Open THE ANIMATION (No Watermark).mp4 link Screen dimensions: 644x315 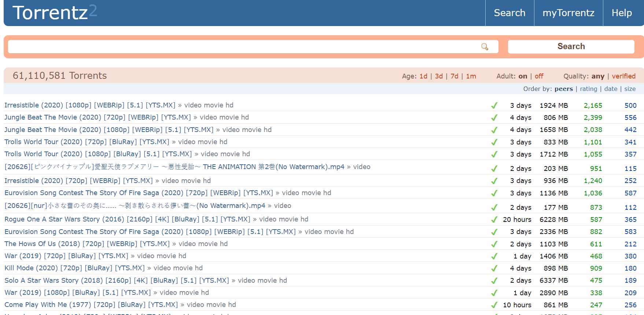point(174,167)
